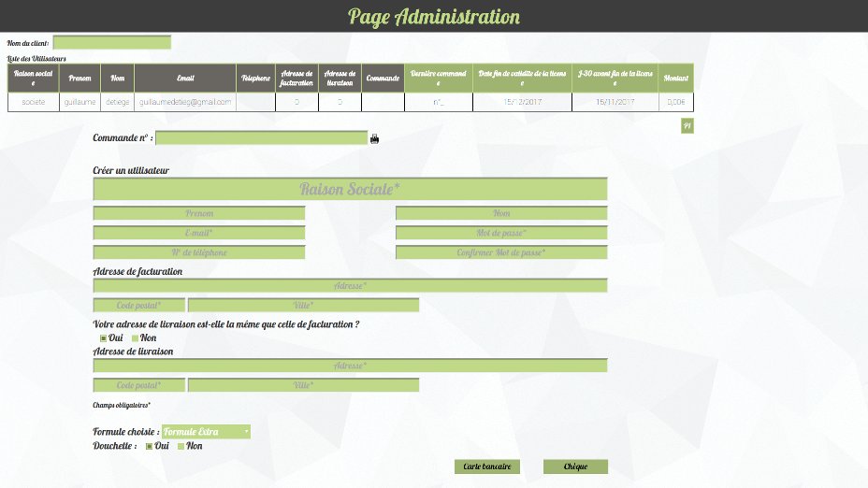This screenshot has width=868, height=488.
Task: Click the Téléphone column header
Action: pos(255,78)
